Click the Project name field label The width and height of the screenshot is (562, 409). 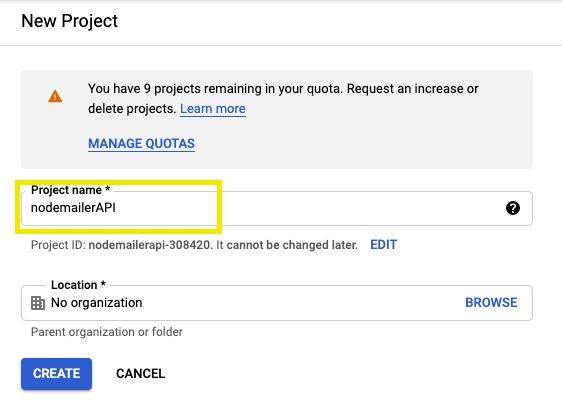tap(71, 190)
